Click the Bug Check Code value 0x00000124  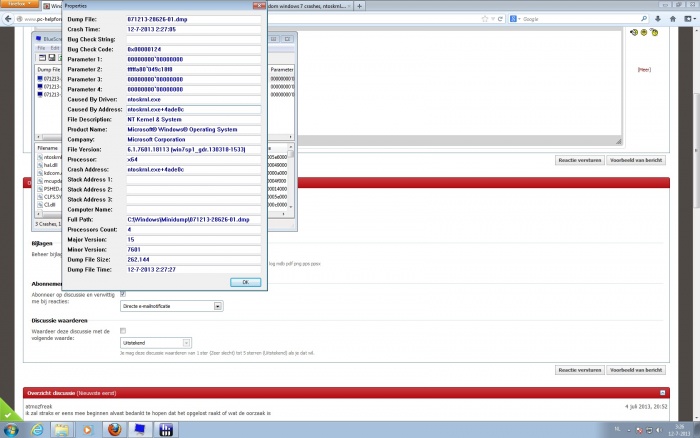click(x=193, y=49)
